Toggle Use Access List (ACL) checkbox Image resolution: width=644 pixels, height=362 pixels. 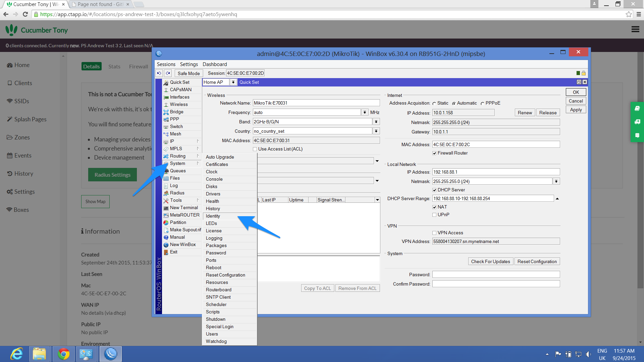pyautogui.click(x=255, y=149)
